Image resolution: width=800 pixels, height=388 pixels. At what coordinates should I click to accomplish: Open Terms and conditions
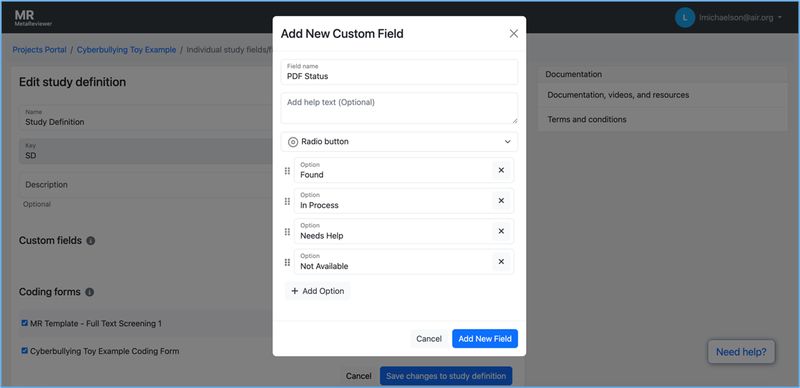pos(587,119)
